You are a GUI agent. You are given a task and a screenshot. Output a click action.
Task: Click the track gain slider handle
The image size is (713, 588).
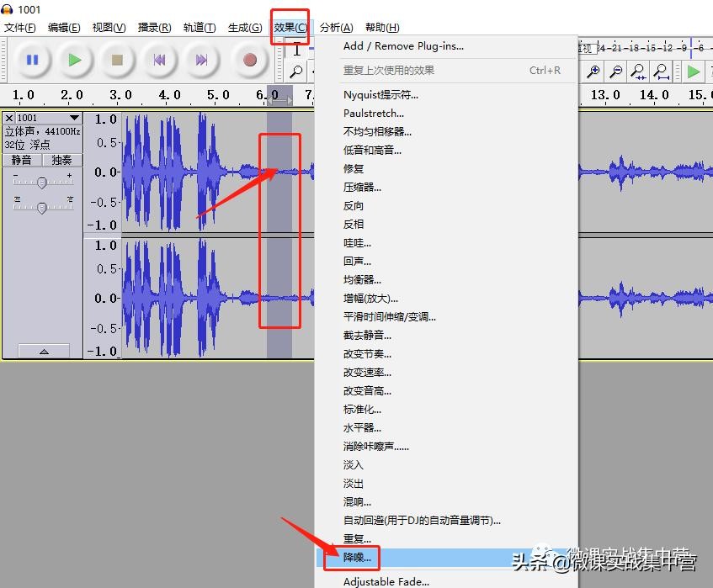pyautogui.click(x=42, y=183)
